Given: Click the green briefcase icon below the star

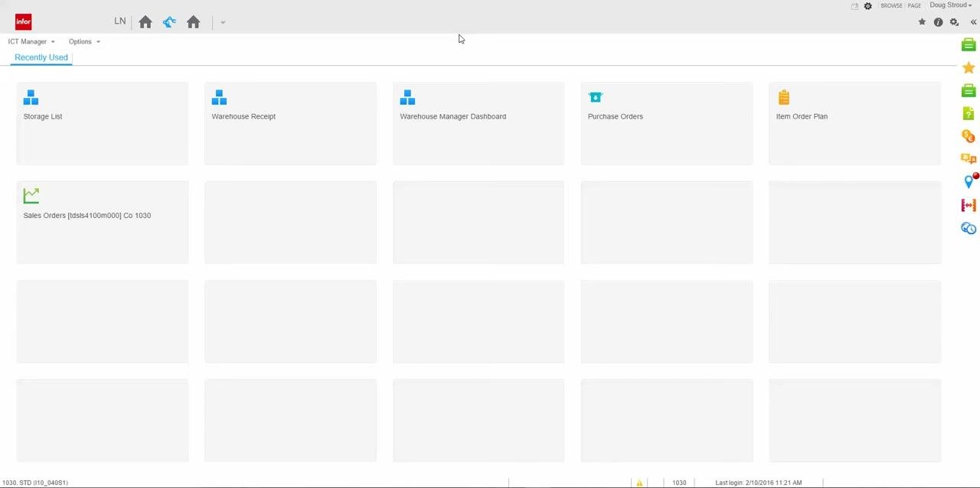Looking at the screenshot, I should click(x=969, y=91).
